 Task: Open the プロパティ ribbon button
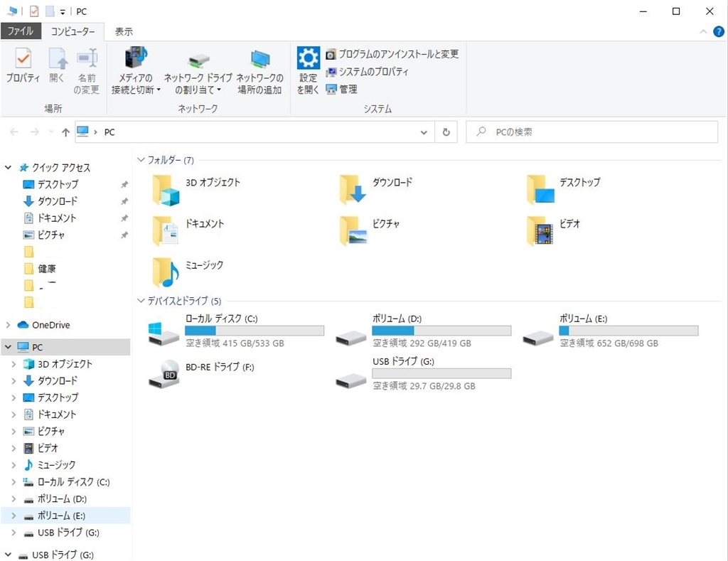pyautogui.click(x=23, y=65)
